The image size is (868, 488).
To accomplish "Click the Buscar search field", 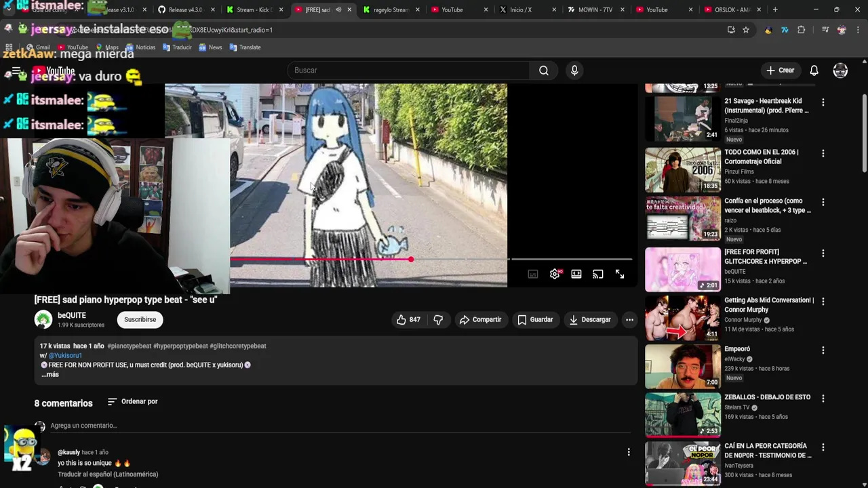I will click(x=408, y=70).
